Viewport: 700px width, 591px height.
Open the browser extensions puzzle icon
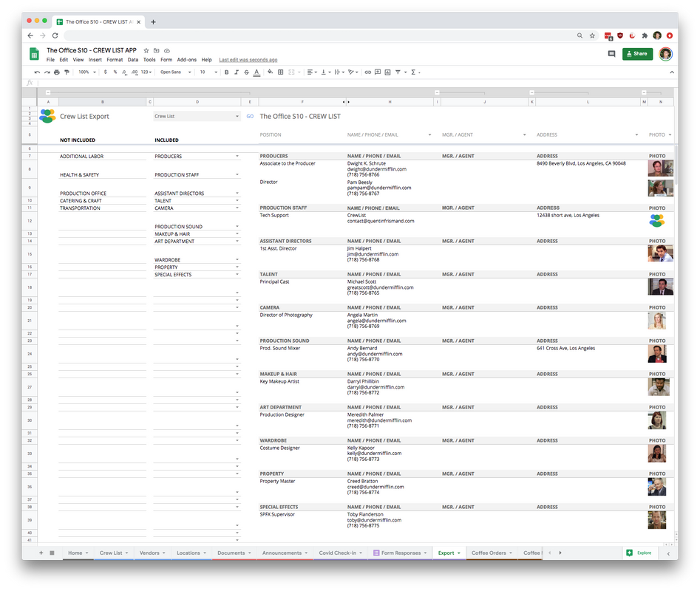click(645, 35)
